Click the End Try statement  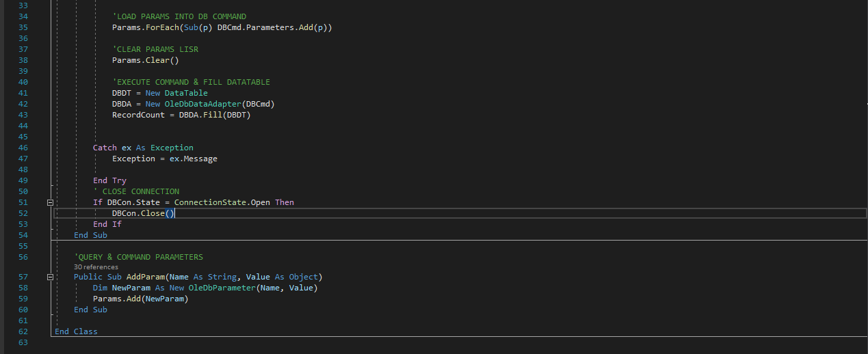(x=109, y=180)
